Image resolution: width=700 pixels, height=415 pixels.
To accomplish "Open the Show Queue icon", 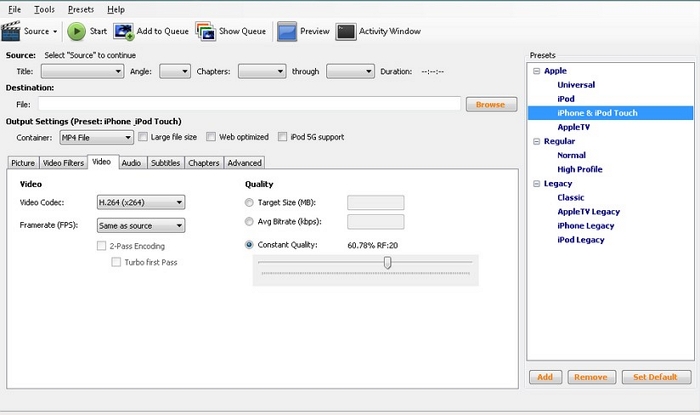I will point(205,31).
